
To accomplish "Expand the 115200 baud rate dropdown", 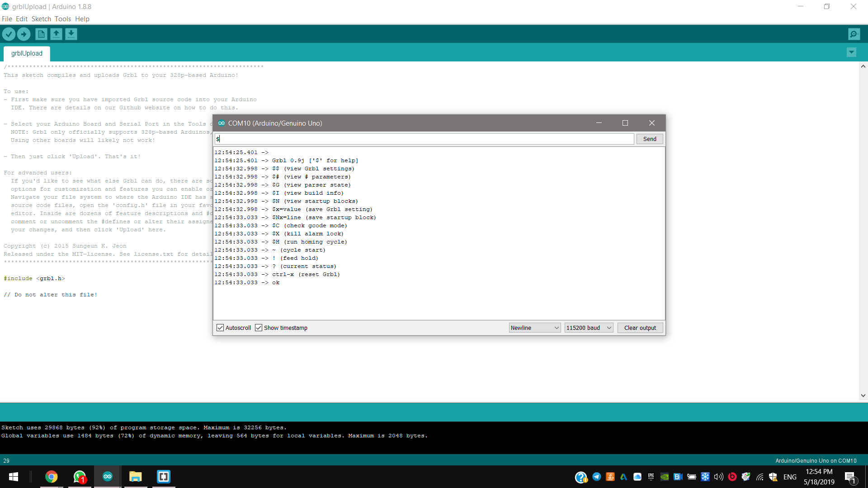I will coord(589,328).
